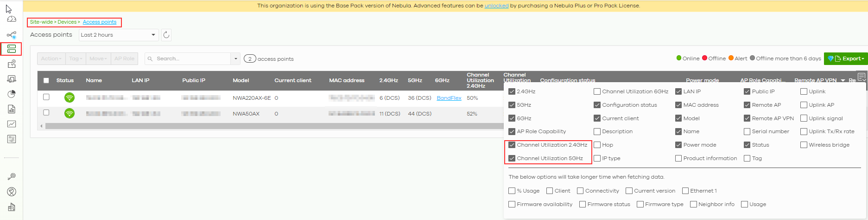Click the line graph icon in sidebar

pyautogui.click(x=12, y=124)
